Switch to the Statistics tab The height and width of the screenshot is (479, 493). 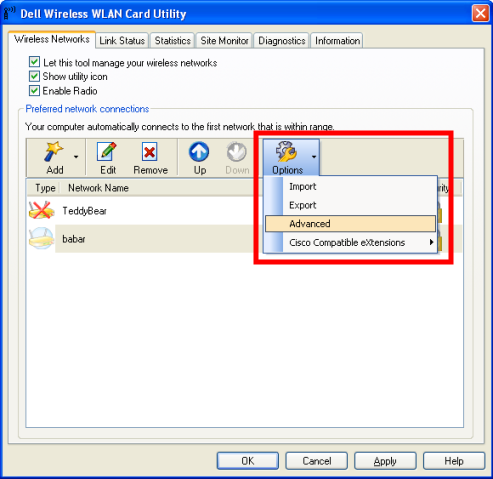172,41
